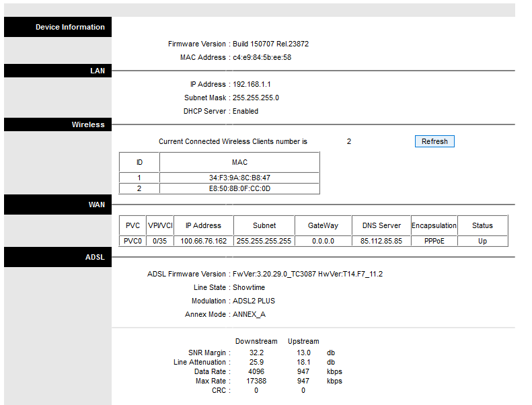Click upstream SNR margin 13.0
The height and width of the screenshot is (405, 532).
pos(303,353)
